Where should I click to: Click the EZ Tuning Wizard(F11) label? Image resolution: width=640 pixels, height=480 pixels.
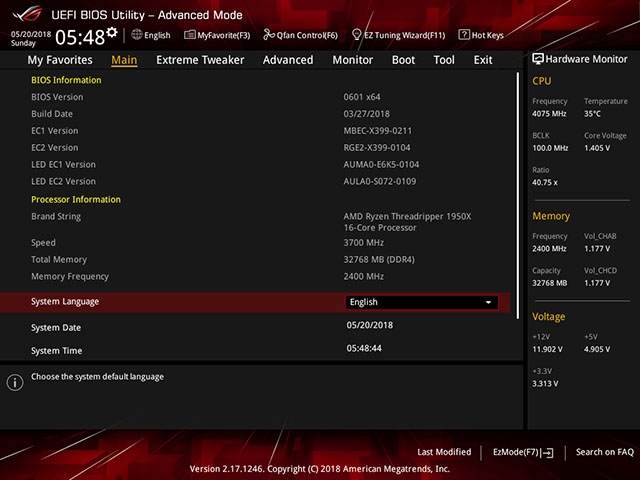(404, 36)
